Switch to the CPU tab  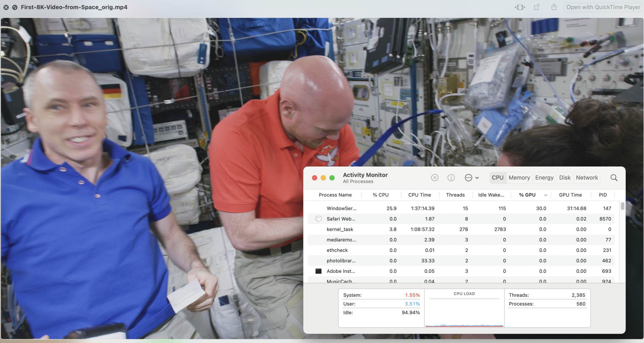(x=497, y=178)
